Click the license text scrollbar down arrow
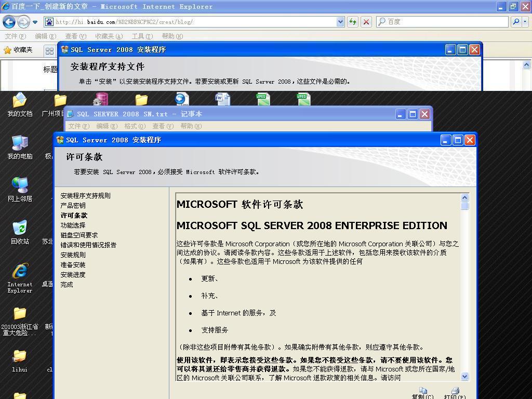 click(464, 376)
